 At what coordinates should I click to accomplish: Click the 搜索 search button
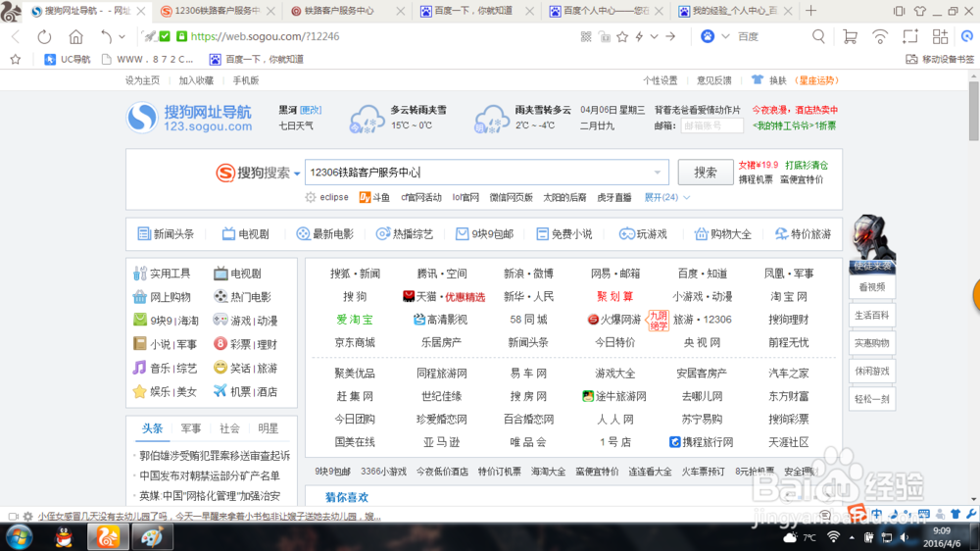(705, 173)
